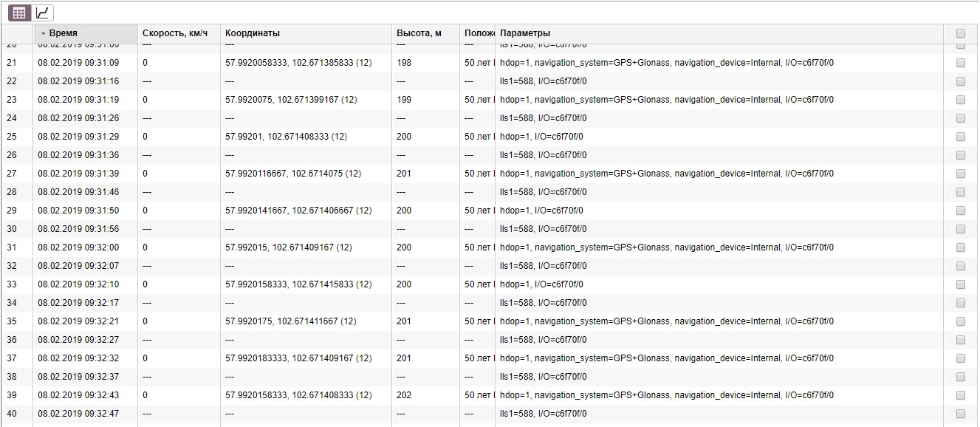
Task: Switch to chart view icon
Action: point(44,13)
